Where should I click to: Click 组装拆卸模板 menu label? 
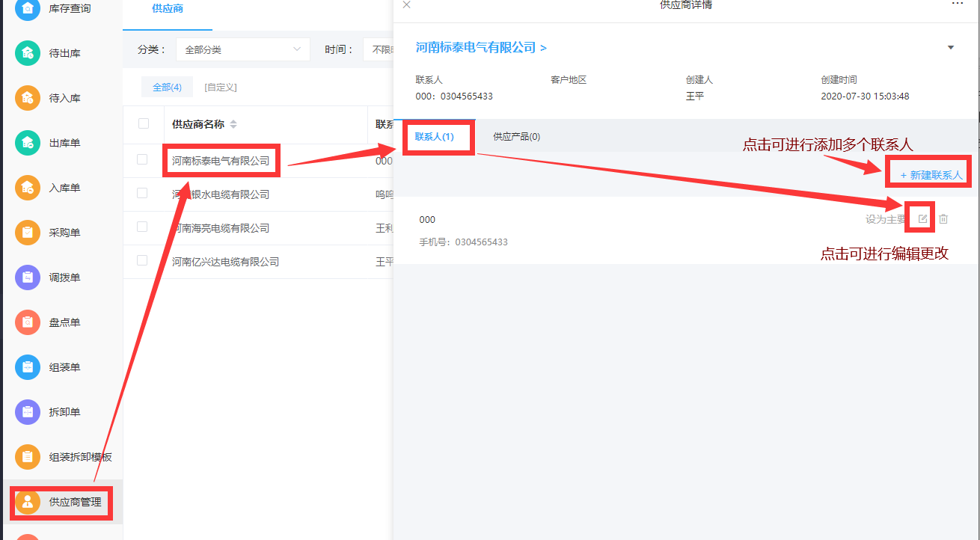coord(81,457)
